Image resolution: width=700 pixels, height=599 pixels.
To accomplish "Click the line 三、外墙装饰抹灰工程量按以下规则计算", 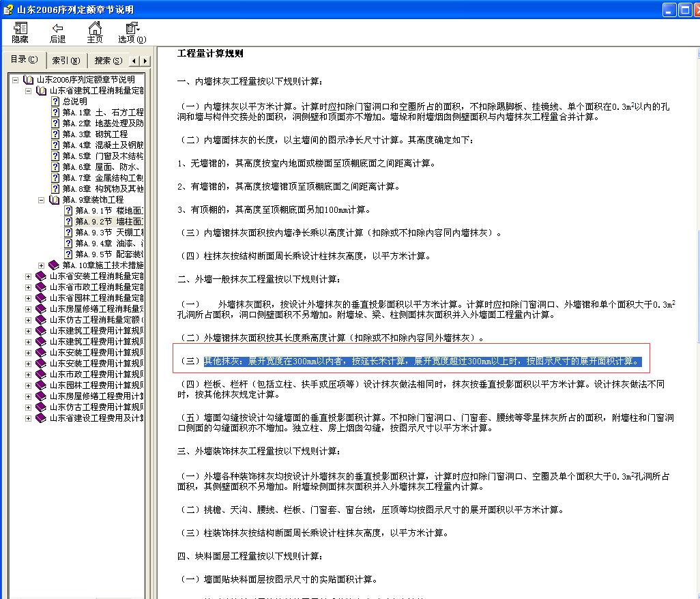I will pyautogui.click(x=259, y=451).
